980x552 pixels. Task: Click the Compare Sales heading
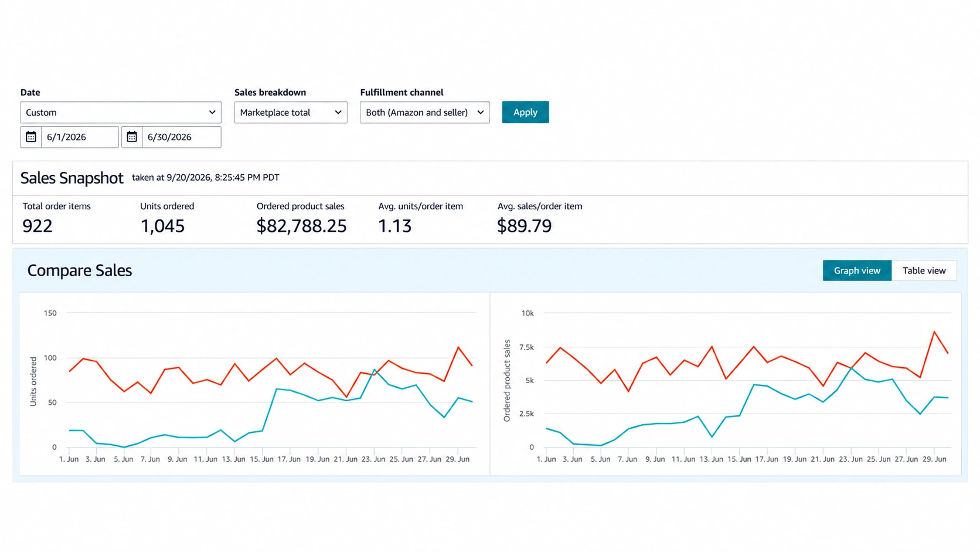[80, 270]
